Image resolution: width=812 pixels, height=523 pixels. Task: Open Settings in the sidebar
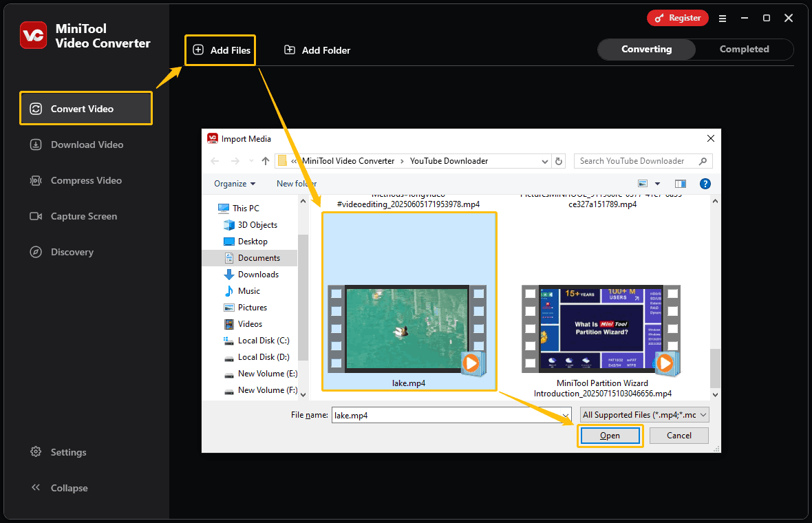pyautogui.click(x=58, y=452)
